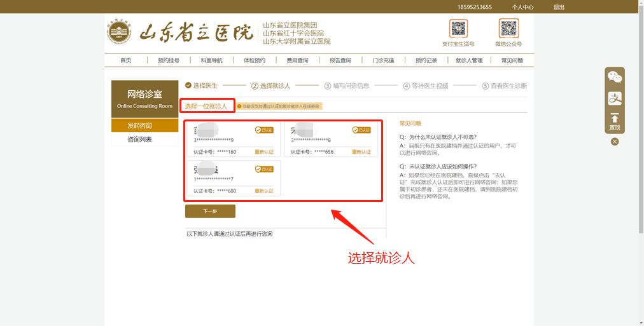Click the 微信公众号 QR code

[508, 29]
